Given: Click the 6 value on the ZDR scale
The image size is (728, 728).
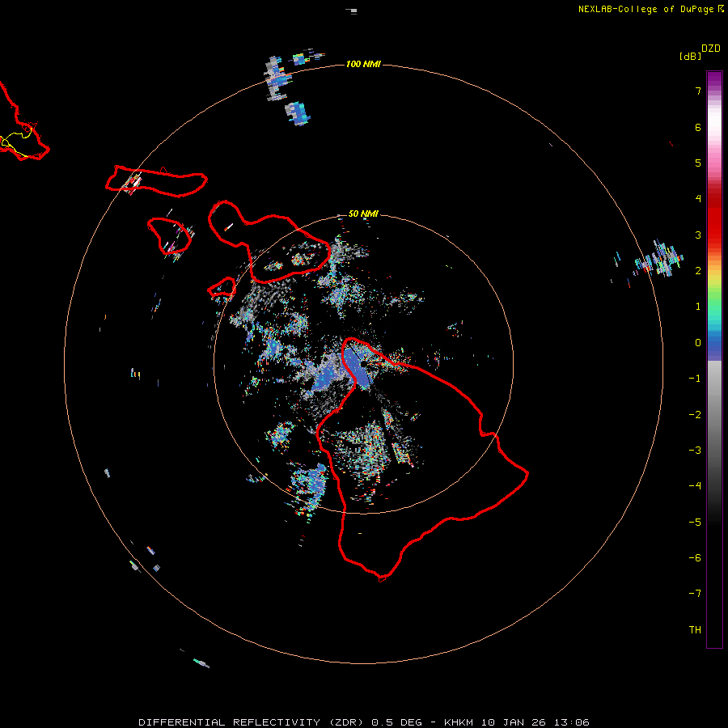Looking at the screenshot, I should point(698,127).
